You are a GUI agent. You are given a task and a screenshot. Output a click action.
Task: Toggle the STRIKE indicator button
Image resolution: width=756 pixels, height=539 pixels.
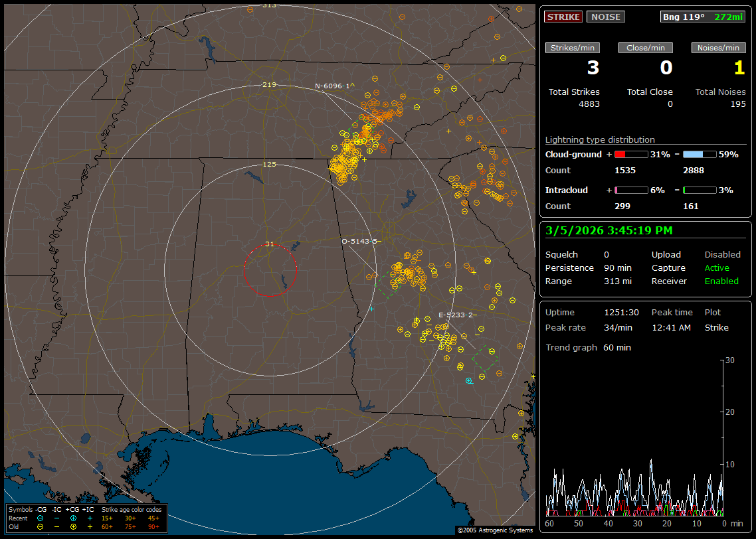pos(564,17)
